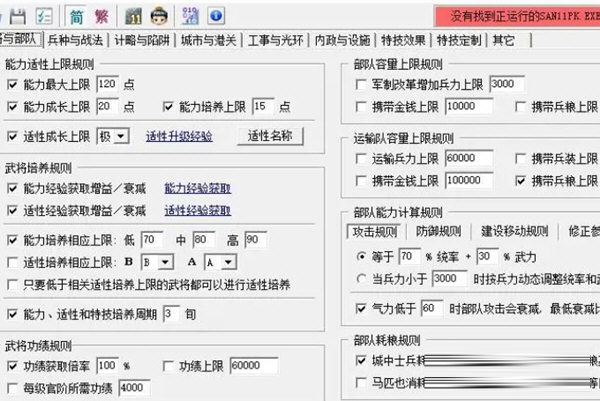The width and height of the screenshot is (600, 401).
Task: Click the 运输兵力上限 field showing 60000
Action: click(469, 158)
